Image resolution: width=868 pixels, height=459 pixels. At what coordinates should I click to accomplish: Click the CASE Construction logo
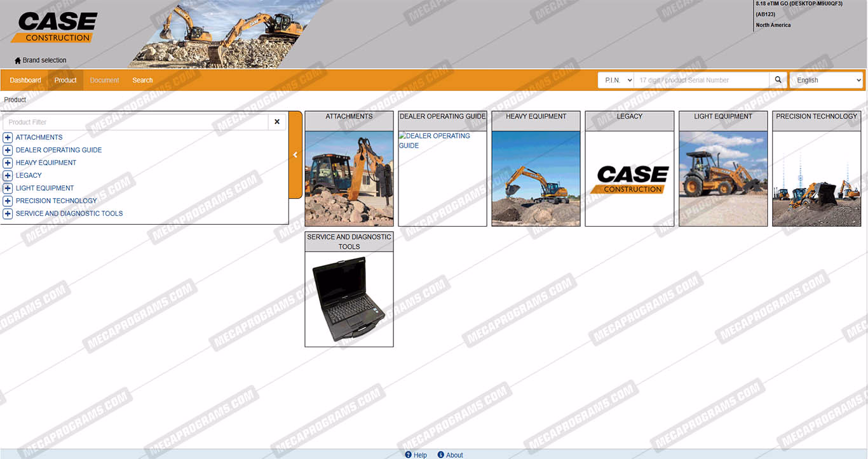54,28
